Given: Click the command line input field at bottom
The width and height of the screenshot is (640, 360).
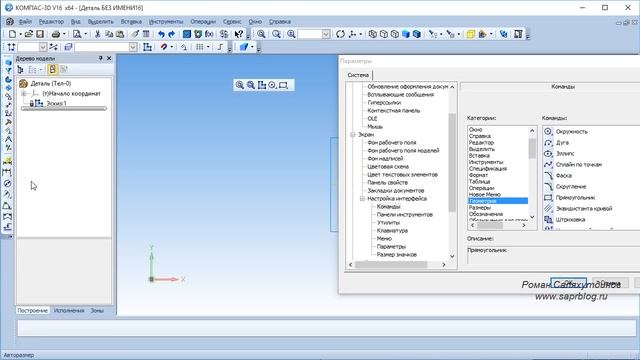Looking at the screenshot, I should point(327,328).
